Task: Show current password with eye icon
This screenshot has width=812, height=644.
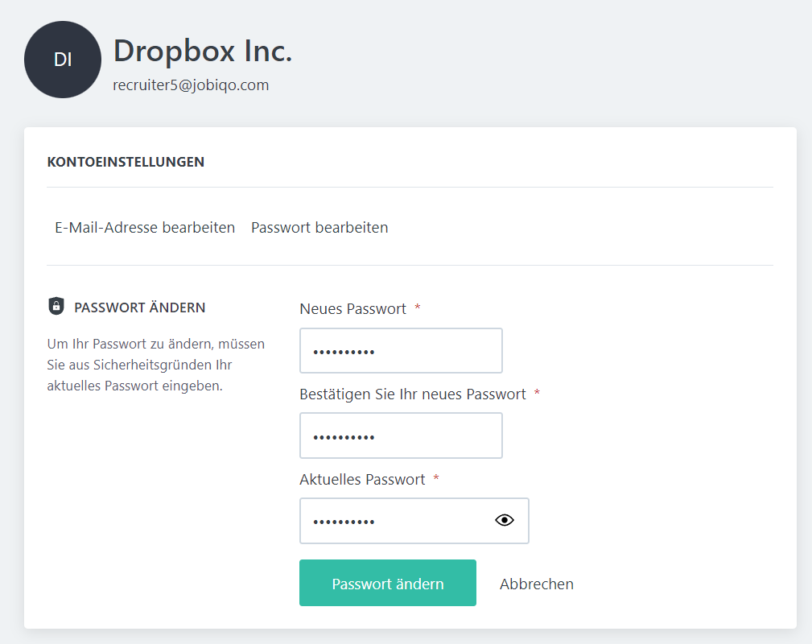Action: click(505, 520)
